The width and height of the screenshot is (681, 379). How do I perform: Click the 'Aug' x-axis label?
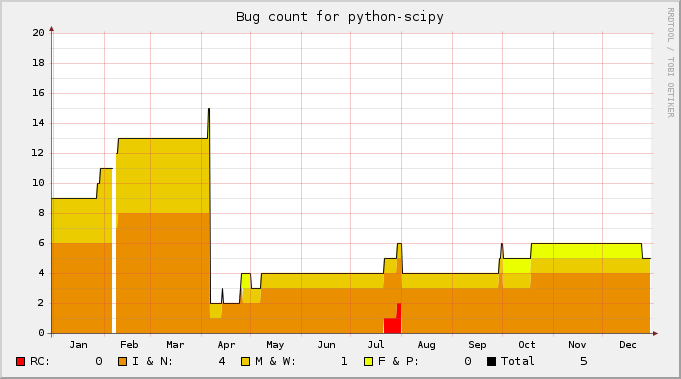426,345
